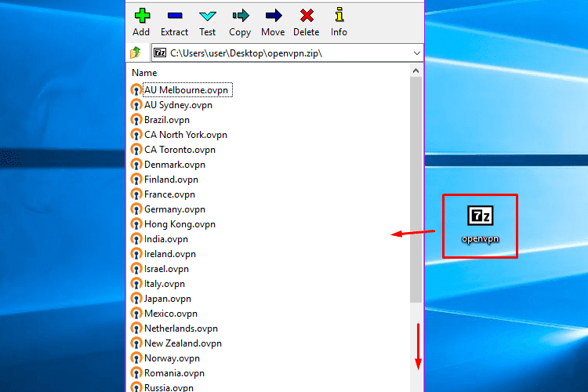Select the Move arrow icon
588x392 pixels.
(274, 16)
